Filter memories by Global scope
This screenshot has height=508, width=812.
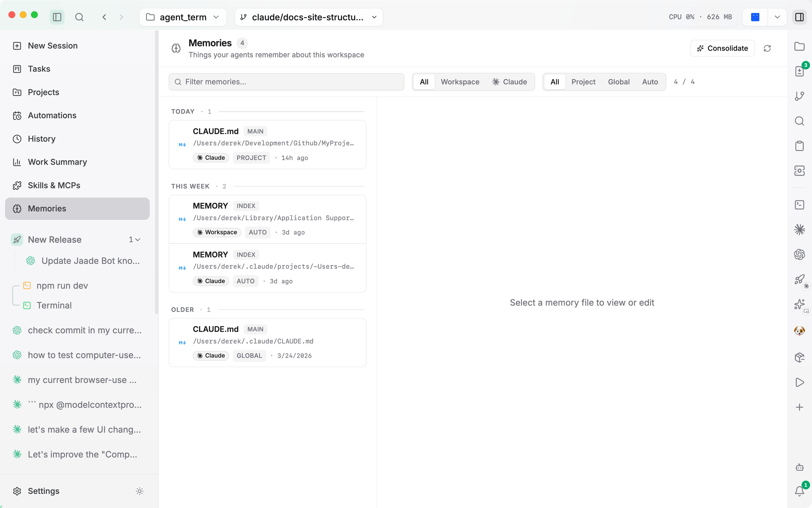pos(618,82)
